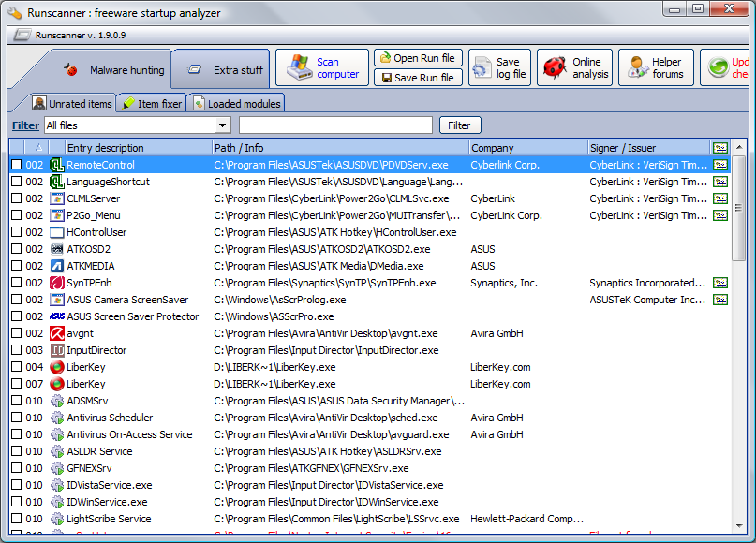756x543 pixels.
Task: Click the Scan computer button
Action: (x=322, y=67)
